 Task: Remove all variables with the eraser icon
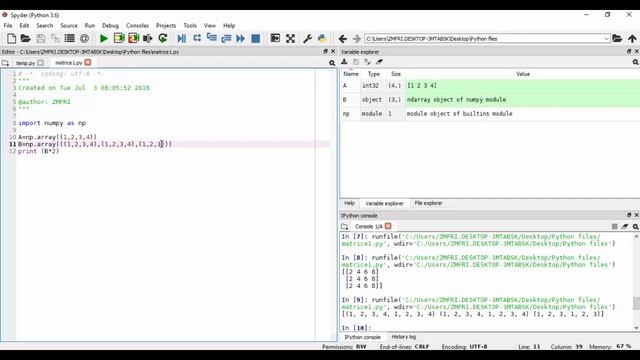click(x=379, y=62)
